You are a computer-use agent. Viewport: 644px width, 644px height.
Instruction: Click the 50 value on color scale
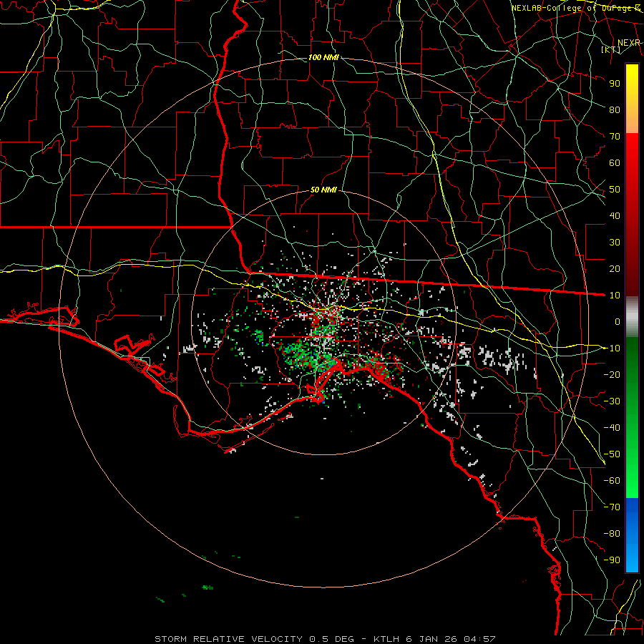click(615, 189)
